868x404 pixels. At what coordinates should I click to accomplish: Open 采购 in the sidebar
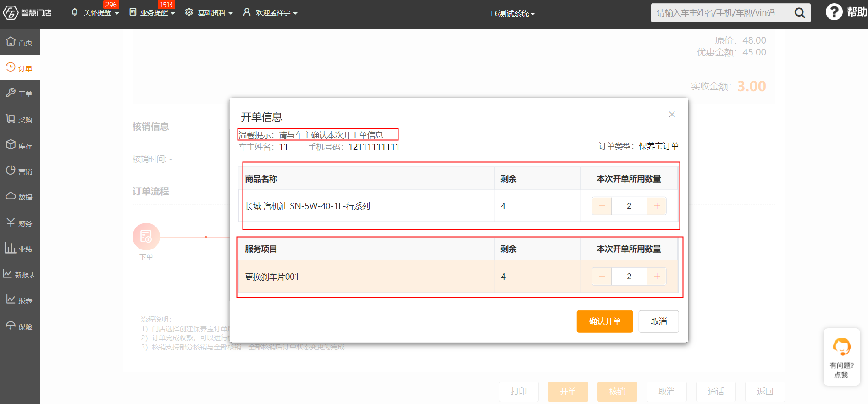click(20, 120)
